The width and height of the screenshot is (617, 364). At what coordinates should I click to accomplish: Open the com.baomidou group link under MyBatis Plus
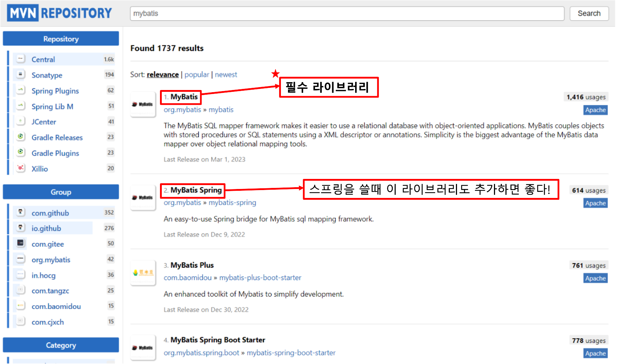click(x=188, y=278)
